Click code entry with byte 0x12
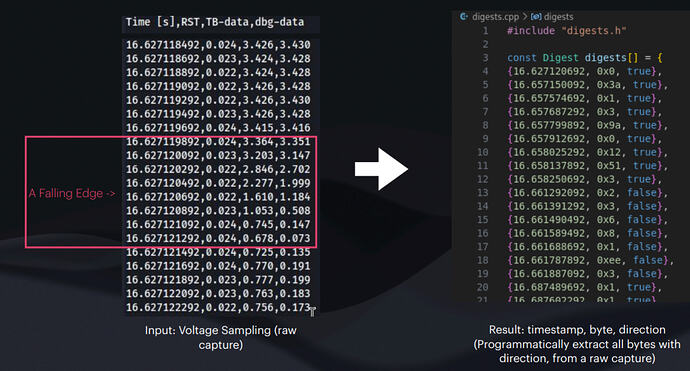 587,152
